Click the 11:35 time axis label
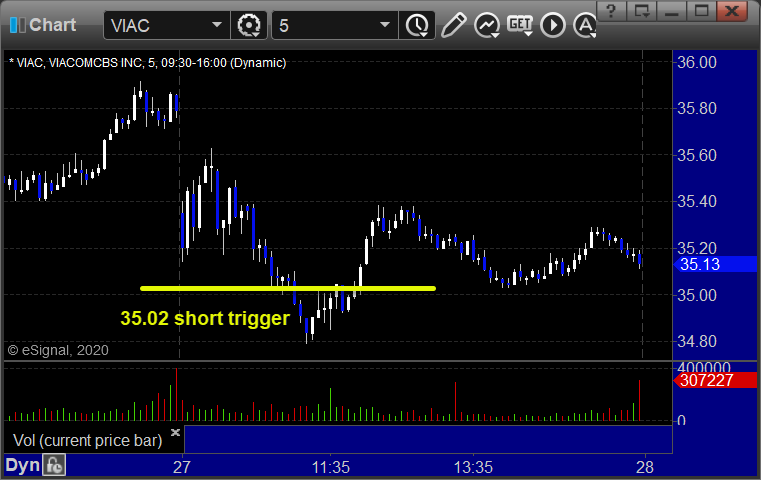 pos(331,467)
